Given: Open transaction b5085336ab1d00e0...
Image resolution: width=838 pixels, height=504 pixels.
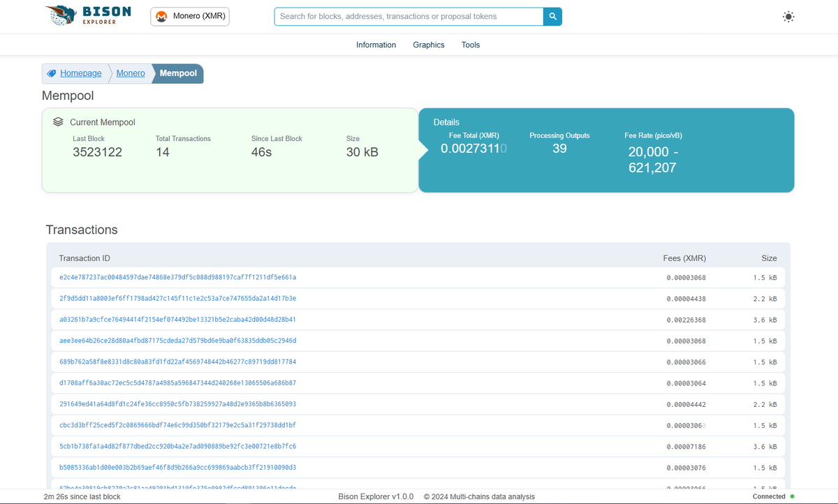Looking at the screenshot, I should coord(178,467).
